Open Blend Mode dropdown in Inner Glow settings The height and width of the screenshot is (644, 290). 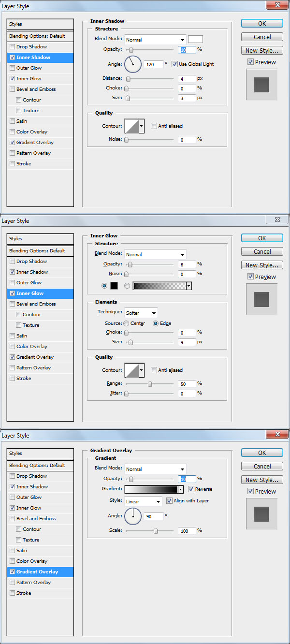click(x=155, y=254)
